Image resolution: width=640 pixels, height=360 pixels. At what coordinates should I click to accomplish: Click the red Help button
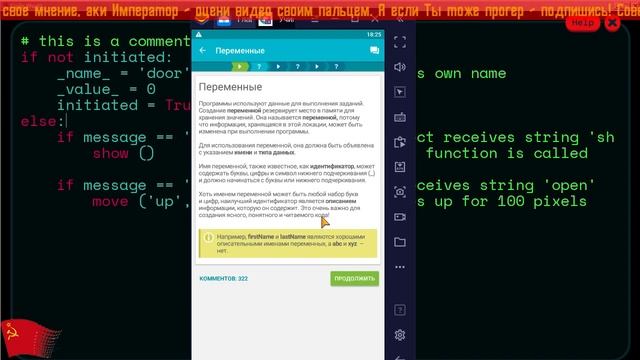coord(582,23)
